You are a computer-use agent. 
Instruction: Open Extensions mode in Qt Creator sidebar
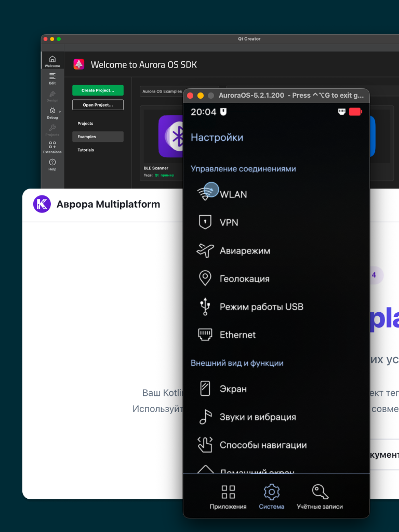pos(52,148)
